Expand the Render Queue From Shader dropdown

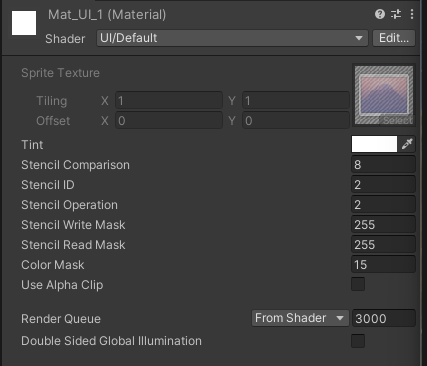tap(300, 318)
